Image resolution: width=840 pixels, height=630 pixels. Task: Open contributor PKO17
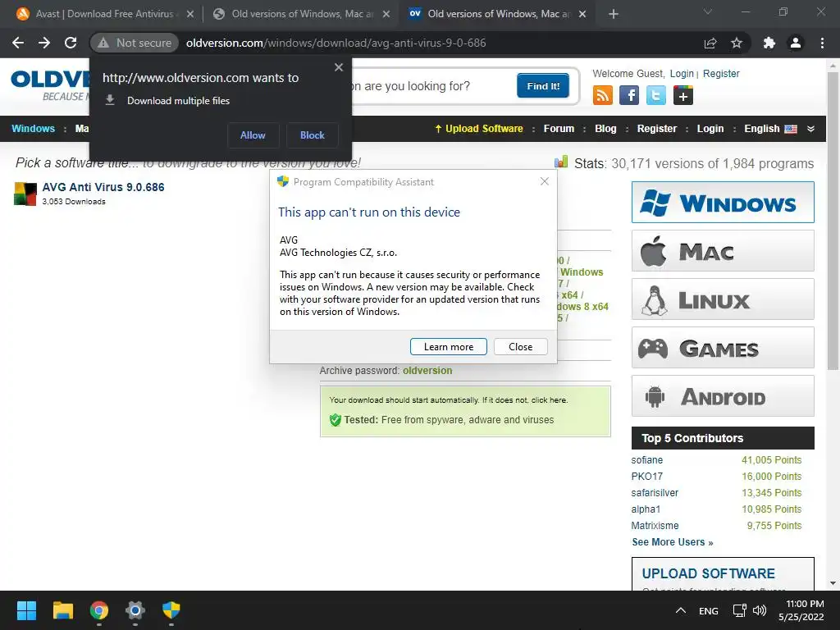646,477
